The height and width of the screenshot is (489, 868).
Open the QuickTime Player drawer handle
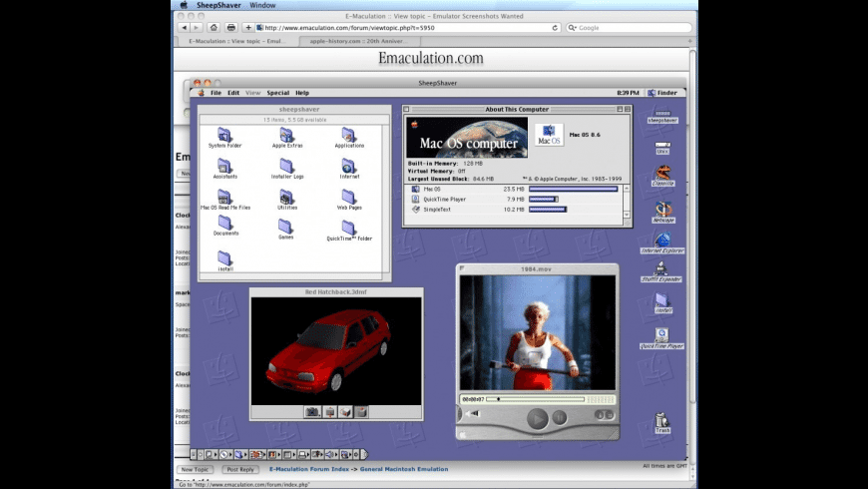pos(537,436)
